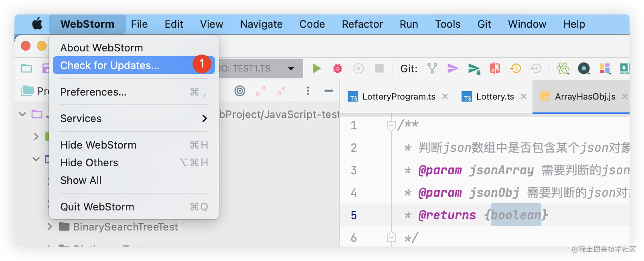The height and width of the screenshot is (261, 644).
Task: Open the Services submenu
Action: [x=134, y=118]
